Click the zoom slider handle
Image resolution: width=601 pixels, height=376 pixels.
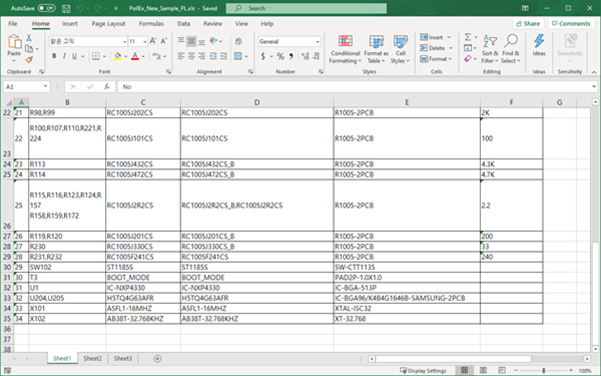point(544,370)
